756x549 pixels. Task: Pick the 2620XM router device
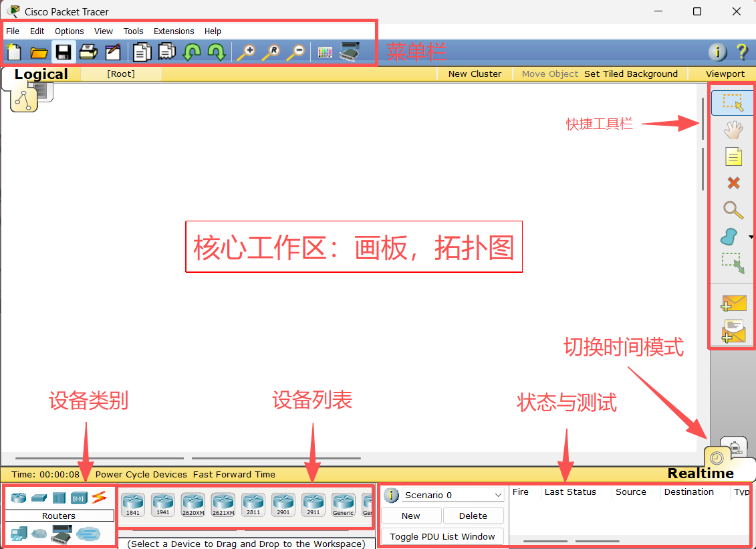pos(193,505)
